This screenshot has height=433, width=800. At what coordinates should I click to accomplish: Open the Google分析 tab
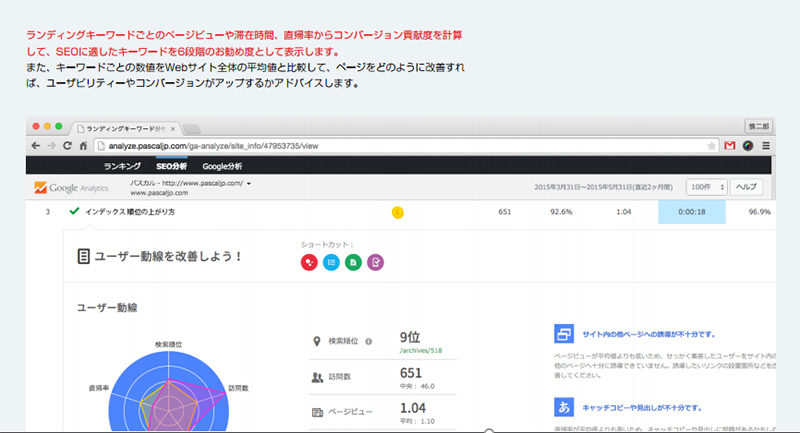[222, 166]
